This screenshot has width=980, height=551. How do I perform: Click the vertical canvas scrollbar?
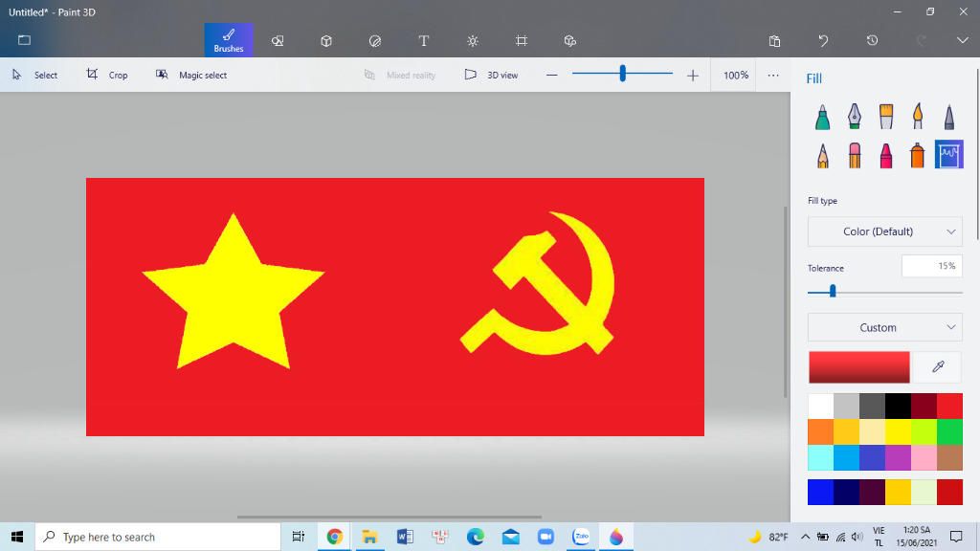pos(786,301)
